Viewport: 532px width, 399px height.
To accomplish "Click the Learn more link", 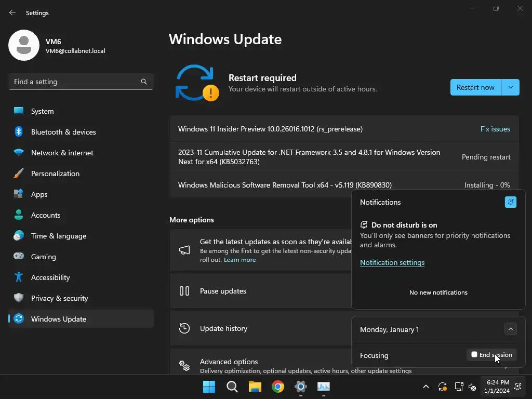I will (x=240, y=260).
